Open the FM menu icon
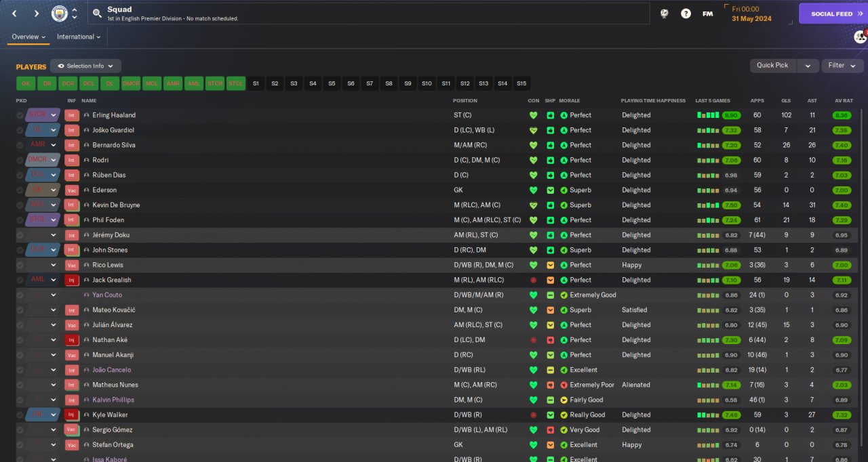Viewport: 868px width, 462px height. click(707, 14)
